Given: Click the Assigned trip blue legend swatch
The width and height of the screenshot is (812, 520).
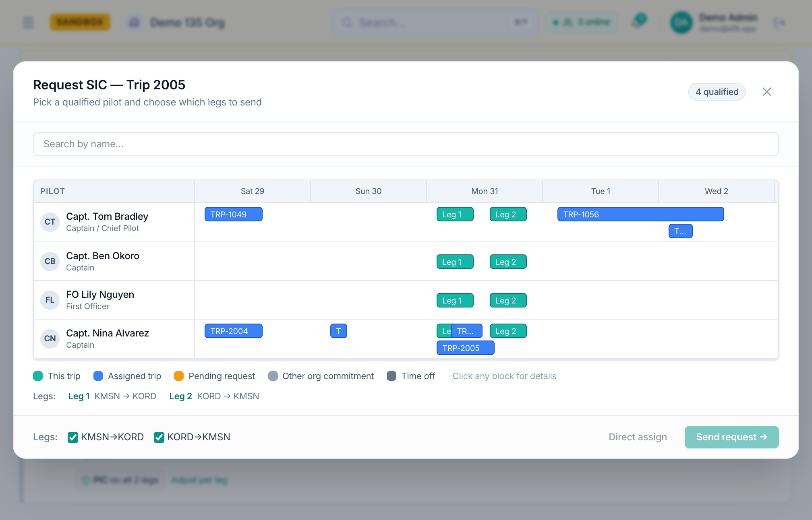Looking at the screenshot, I should (x=98, y=376).
